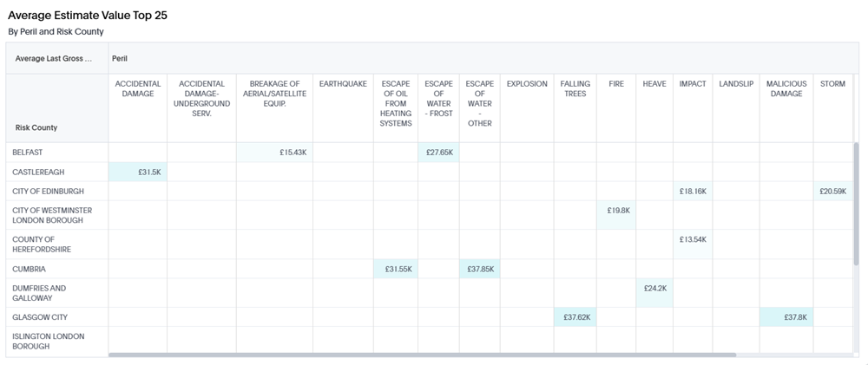Click the Average Last Gross measure header
The height and width of the screenshot is (365, 868).
(x=52, y=58)
